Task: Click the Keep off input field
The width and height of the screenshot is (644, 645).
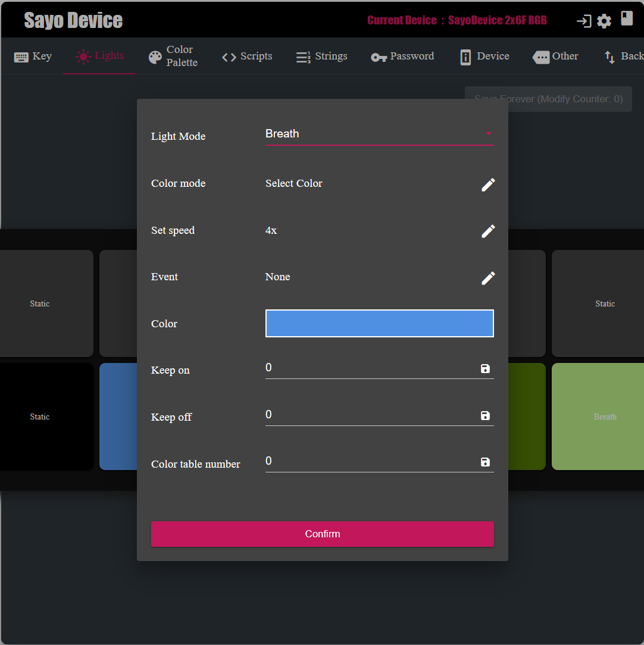Action: (370, 415)
